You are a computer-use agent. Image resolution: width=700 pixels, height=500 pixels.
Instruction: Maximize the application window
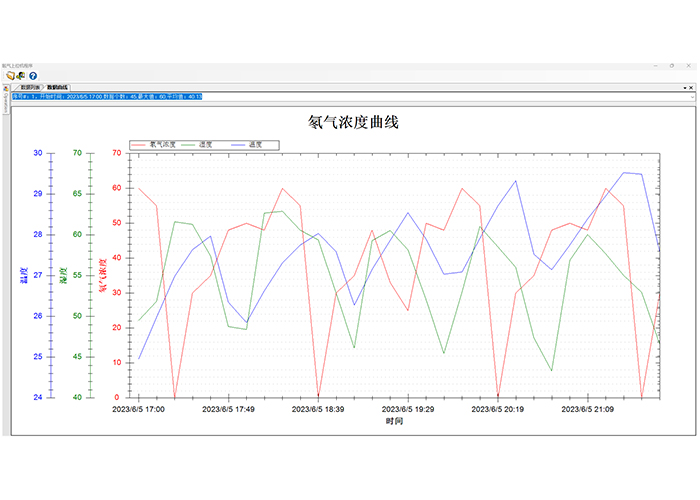pos(671,64)
